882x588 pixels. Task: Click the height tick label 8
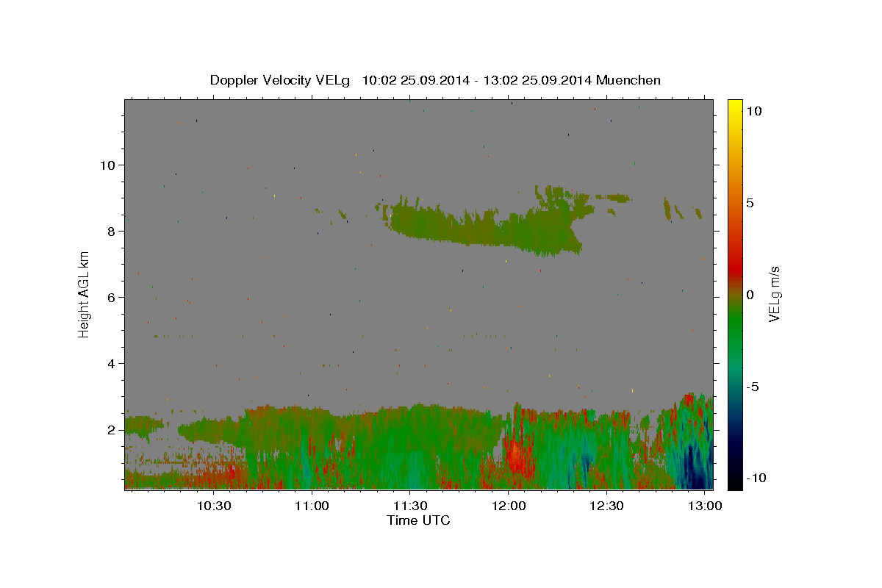click(112, 232)
